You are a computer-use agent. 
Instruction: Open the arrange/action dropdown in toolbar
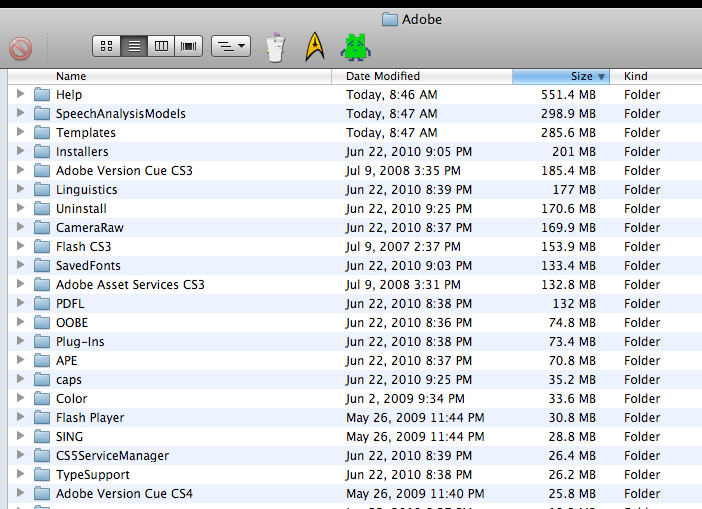point(231,46)
